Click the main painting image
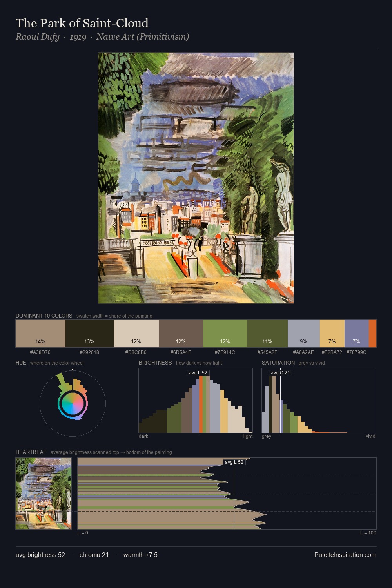This screenshot has width=392, height=588. click(x=196, y=178)
